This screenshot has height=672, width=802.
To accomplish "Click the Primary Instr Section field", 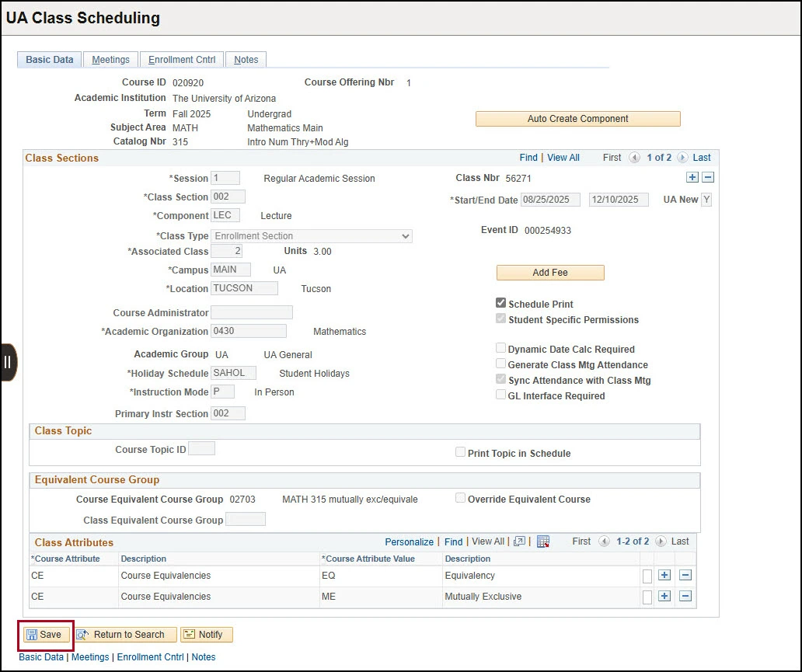I will click(x=228, y=413).
